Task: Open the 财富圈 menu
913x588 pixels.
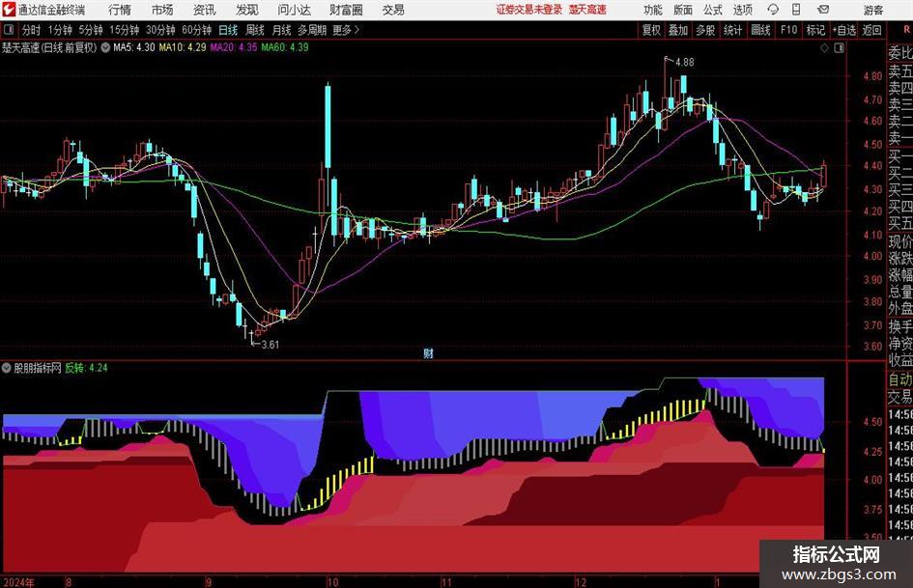Action: pyautogui.click(x=346, y=10)
